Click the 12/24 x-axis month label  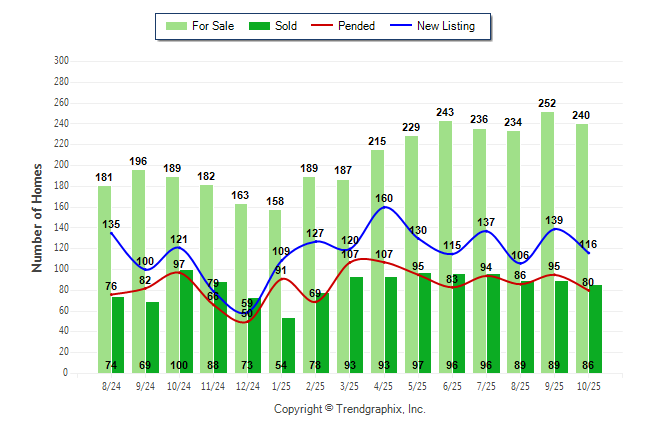pos(248,384)
